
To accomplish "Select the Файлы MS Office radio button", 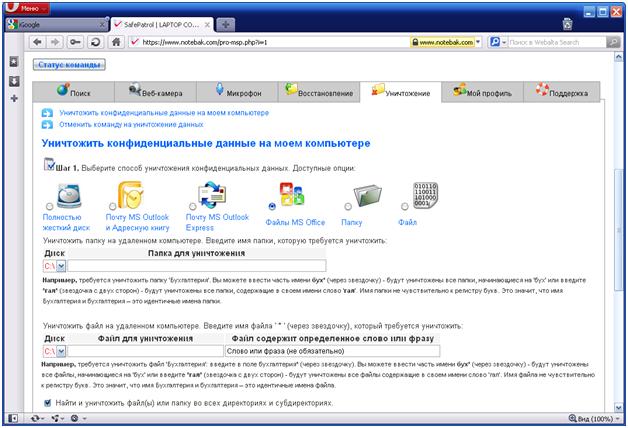I will point(272,206).
